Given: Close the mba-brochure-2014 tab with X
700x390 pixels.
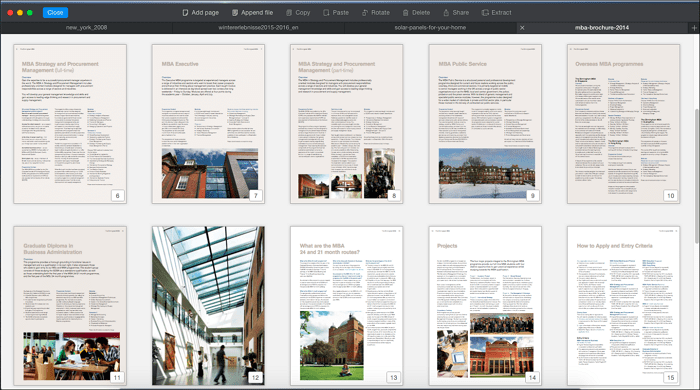Looking at the screenshot, I should (x=522, y=28).
